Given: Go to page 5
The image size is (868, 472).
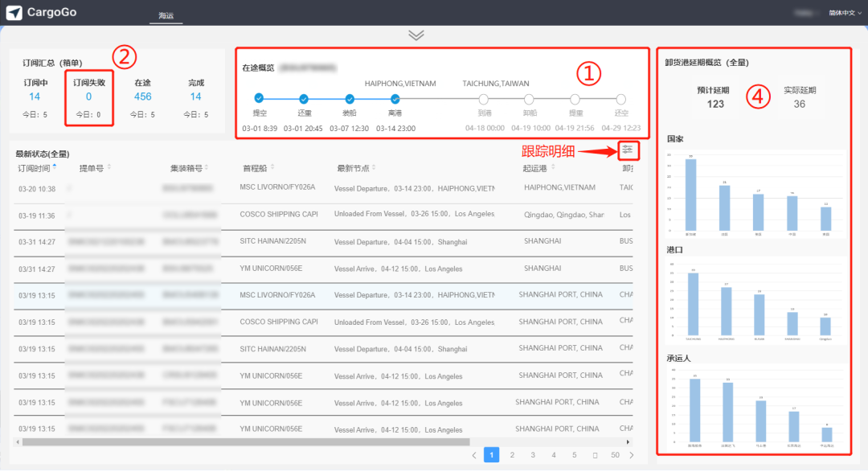Looking at the screenshot, I should pos(574,455).
